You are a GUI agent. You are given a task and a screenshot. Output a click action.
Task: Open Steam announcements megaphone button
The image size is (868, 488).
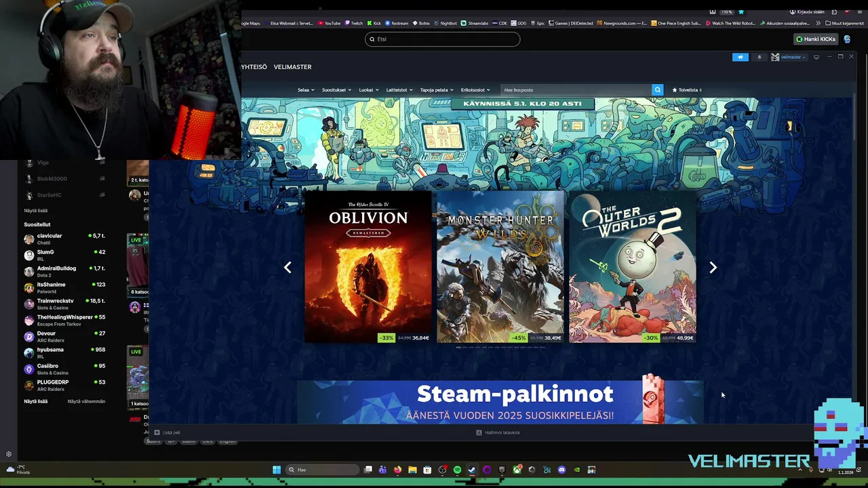click(741, 57)
